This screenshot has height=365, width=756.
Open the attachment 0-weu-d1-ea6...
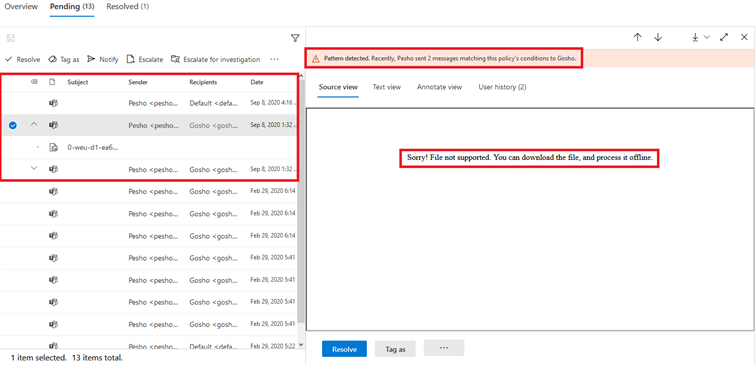point(93,148)
